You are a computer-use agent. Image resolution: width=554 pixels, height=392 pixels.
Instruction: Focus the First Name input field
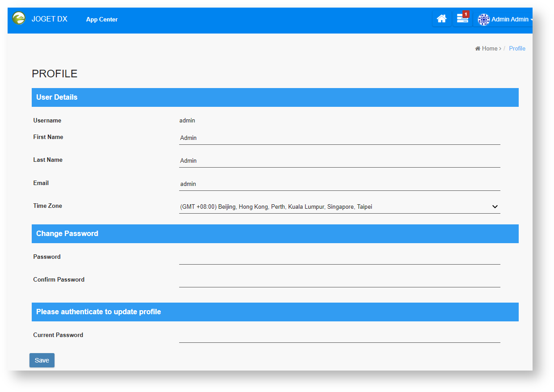340,138
